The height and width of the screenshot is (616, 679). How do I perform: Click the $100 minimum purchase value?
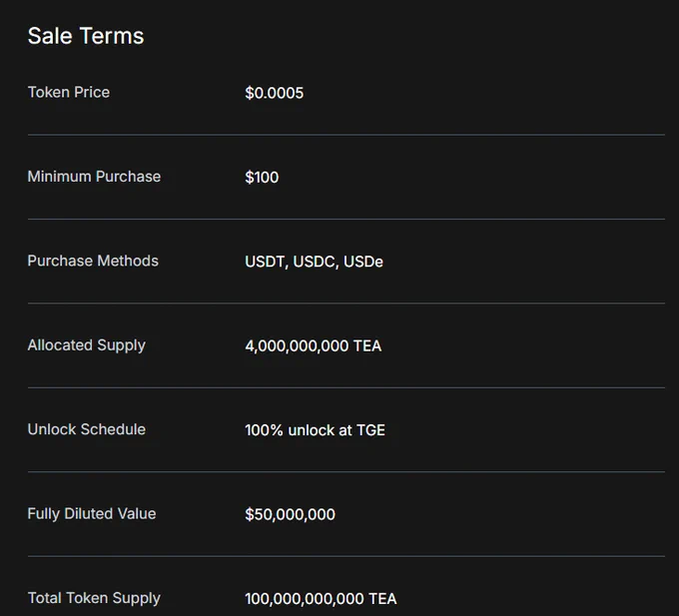coord(262,177)
